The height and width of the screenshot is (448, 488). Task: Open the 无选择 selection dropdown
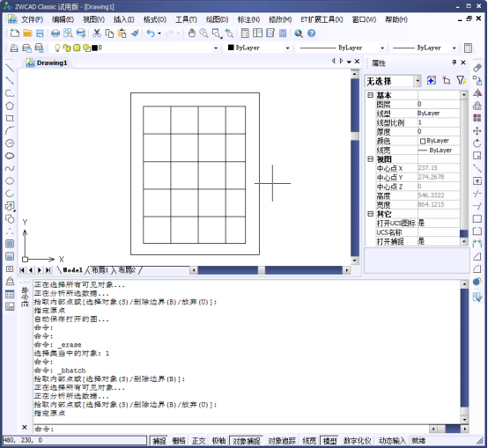tap(418, 81)
